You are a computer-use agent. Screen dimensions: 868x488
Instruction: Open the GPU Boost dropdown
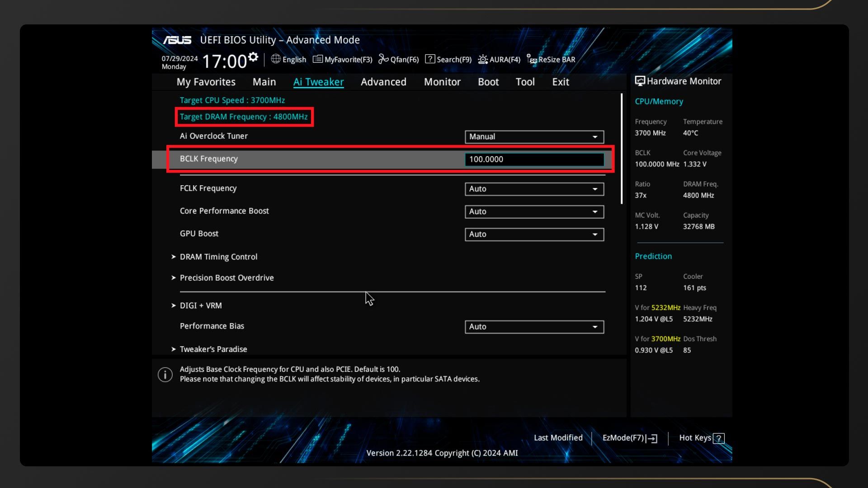pos(534,234)
